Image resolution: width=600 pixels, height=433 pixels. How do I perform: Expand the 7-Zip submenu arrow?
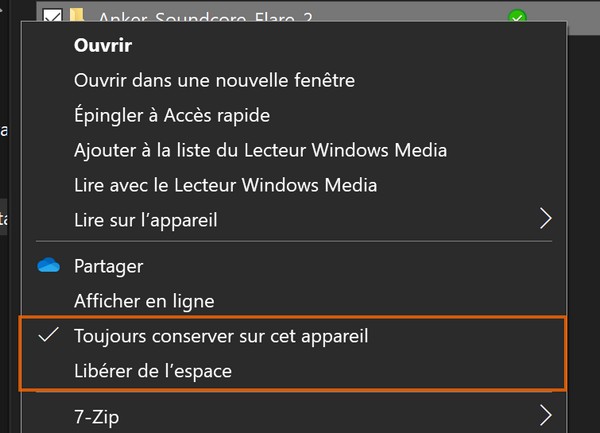coord(546,414)
